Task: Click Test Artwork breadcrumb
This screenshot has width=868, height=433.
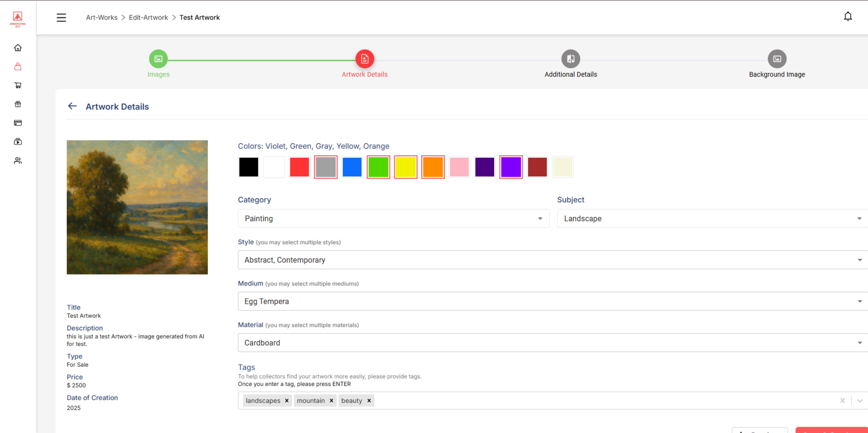Action: pos(199,17)
